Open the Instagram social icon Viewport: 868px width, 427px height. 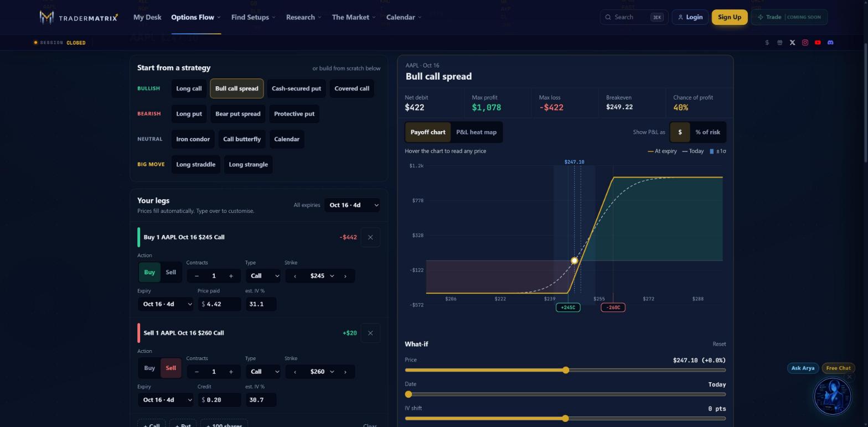pos(805,43)
